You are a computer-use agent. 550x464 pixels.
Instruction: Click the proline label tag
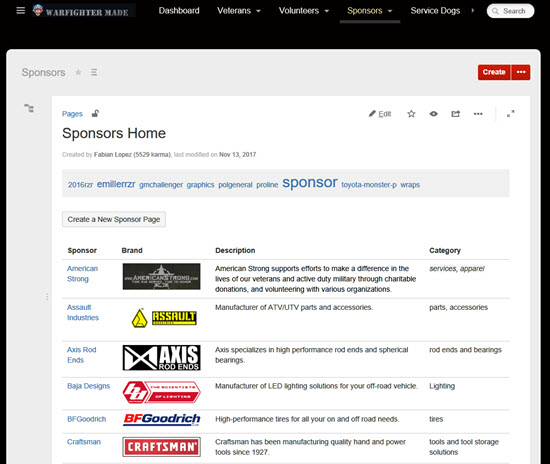[267, 185]
